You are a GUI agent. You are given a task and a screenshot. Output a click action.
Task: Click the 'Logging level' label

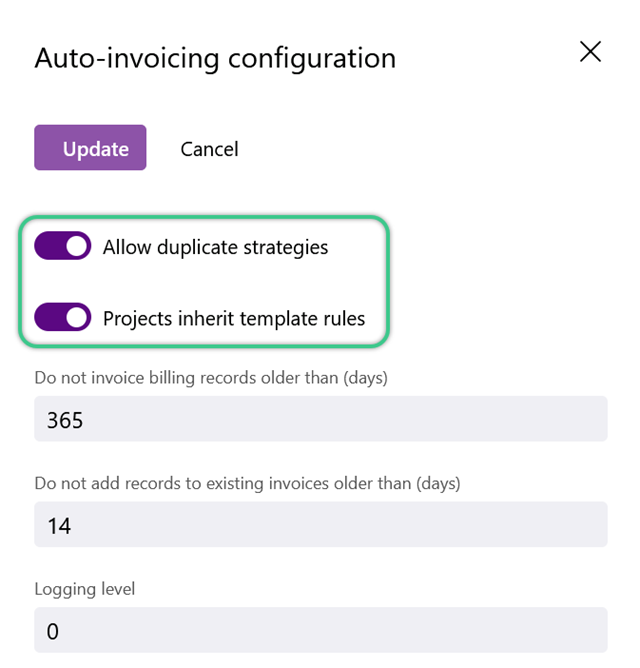coord(85,589)
